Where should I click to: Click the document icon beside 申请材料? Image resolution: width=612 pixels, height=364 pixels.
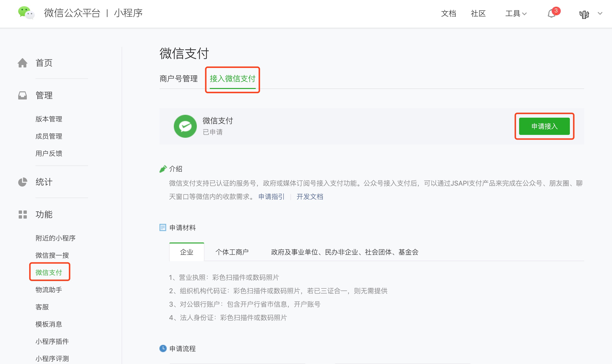(x=163, y=227)
